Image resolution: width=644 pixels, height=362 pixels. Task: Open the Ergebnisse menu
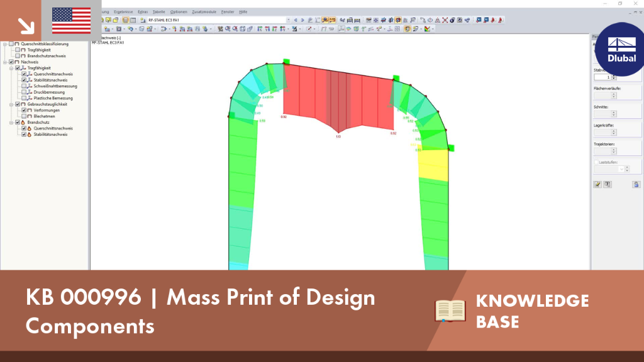pos(123,12)
